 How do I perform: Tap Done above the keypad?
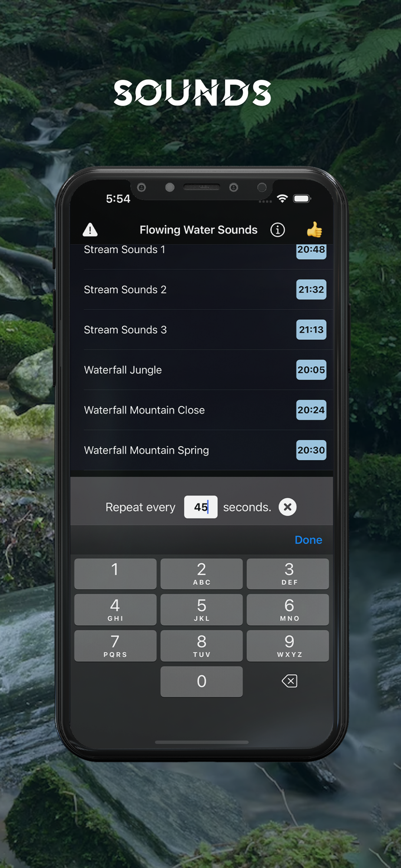(309, 540)
